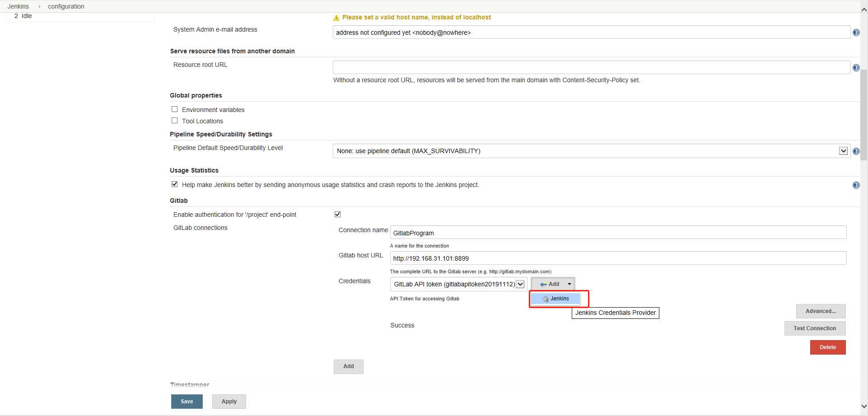Image resolution: width=868 pixels, height=416 pixels.
Task: Click the Jenkins icon in dropdown menu
Action: (x=546, y=299)
